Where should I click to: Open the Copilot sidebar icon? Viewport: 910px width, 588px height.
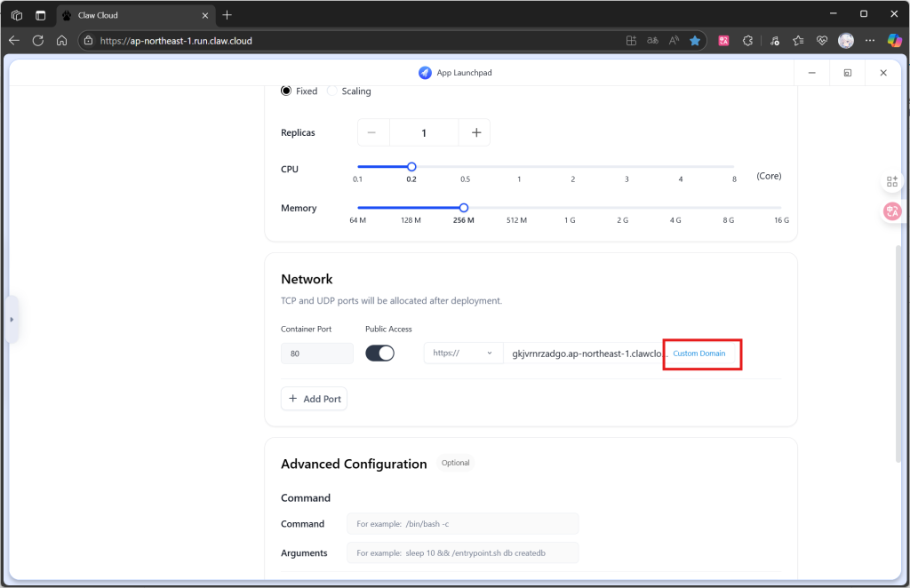894,41
